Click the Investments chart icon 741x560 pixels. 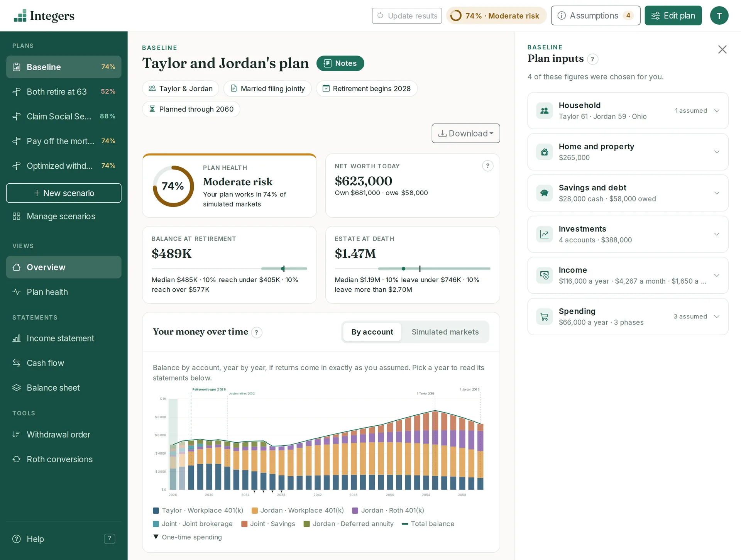(544, 234)
